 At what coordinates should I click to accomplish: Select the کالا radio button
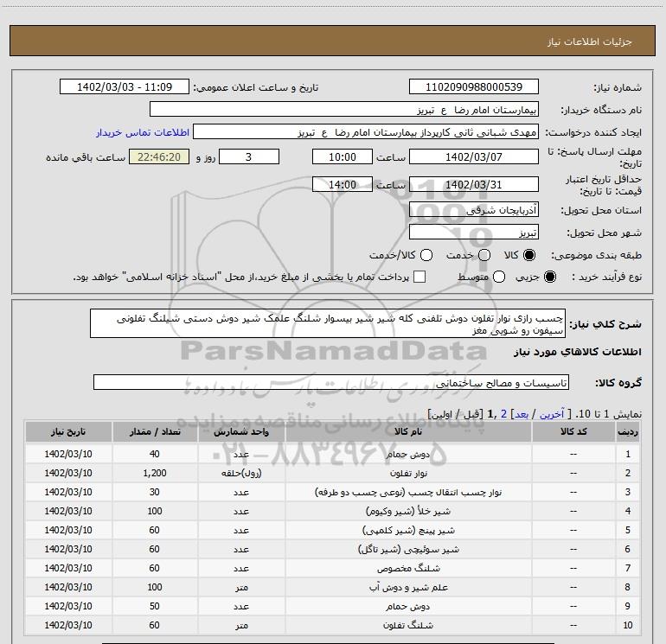[529, 255]
